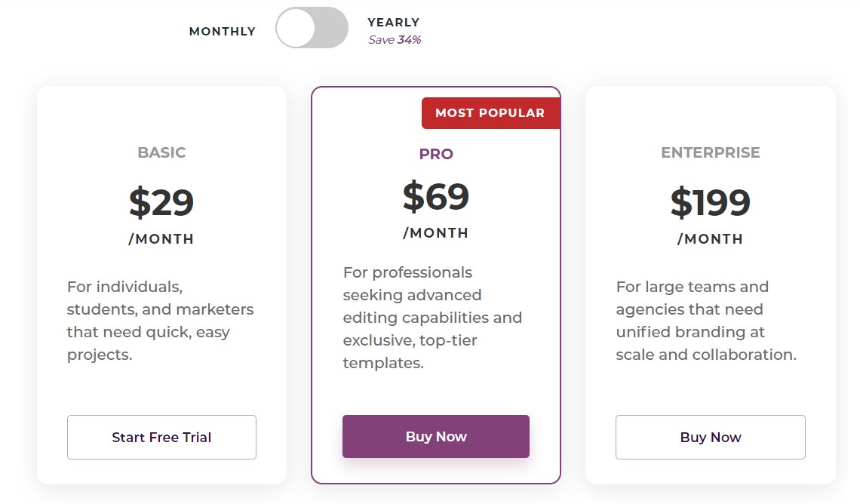The width and height of the screenshot is (860, 504).
Task: Click /MONTH label under $69
Action: point(436,233)
